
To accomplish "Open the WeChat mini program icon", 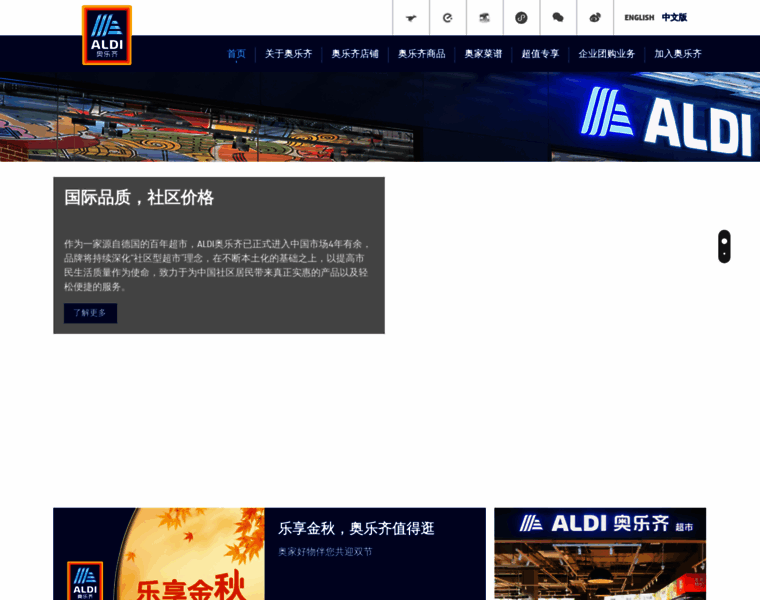I will coord(522,18).
